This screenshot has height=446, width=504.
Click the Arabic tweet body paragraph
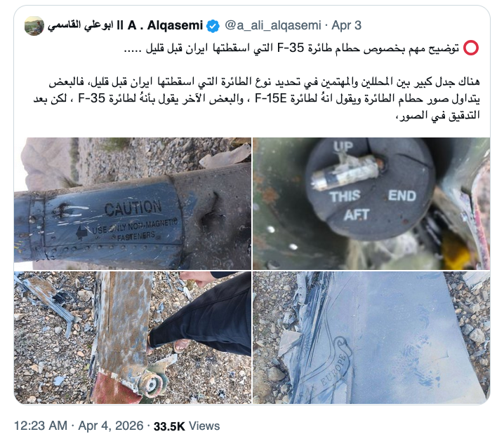click(x=256, y=98)
